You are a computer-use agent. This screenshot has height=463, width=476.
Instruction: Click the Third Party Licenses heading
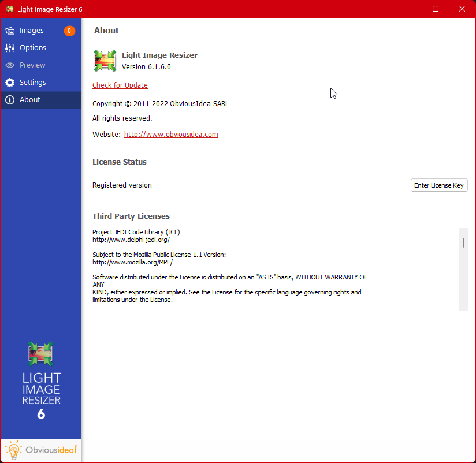pos(131,216)
